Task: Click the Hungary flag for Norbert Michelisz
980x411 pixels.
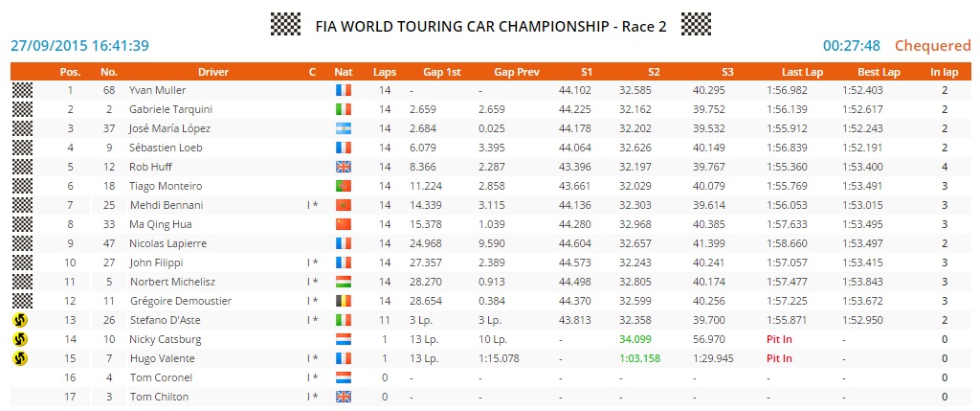Action: pos(344,282)
